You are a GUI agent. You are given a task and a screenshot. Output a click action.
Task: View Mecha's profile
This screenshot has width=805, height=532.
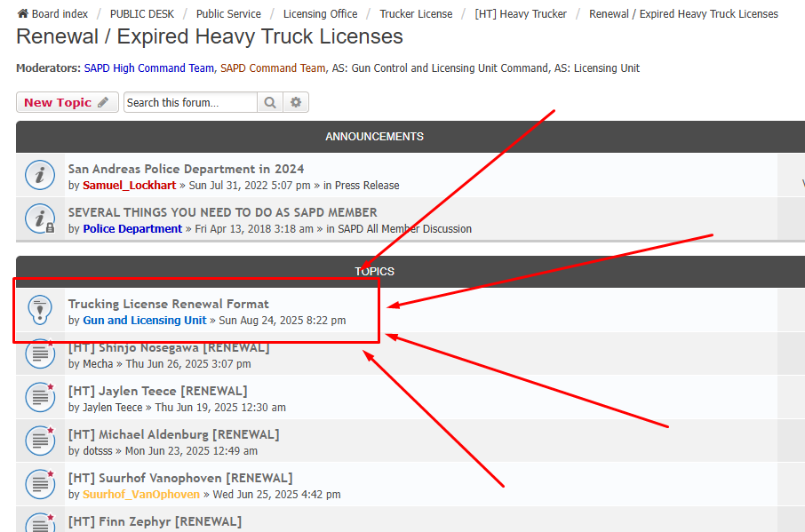[x=98, y=364]
